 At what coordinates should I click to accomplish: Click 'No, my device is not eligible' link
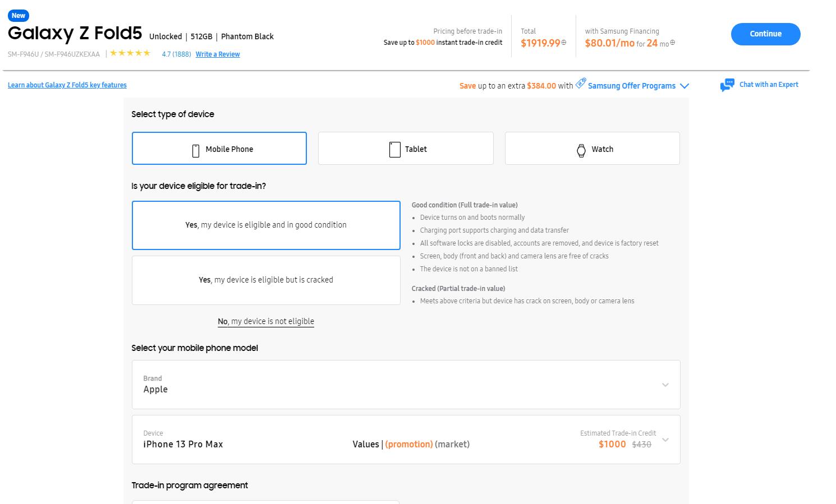[266, 321]
